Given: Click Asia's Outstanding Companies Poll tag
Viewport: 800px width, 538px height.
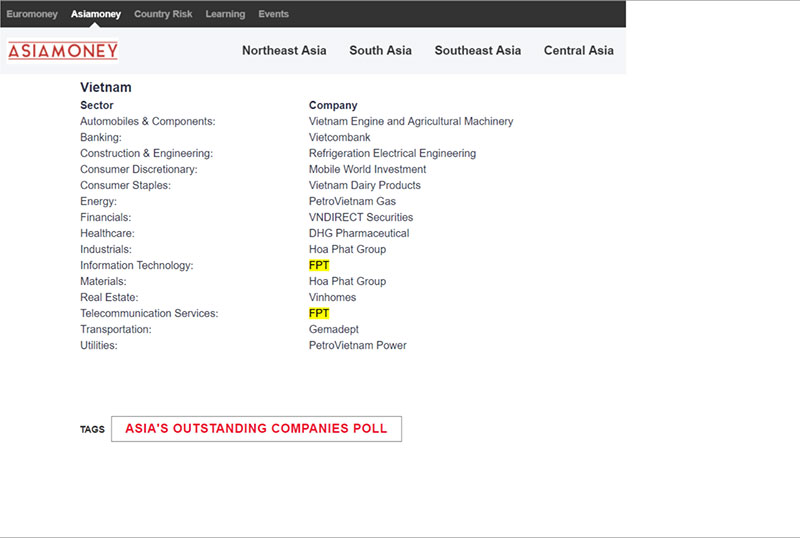Looking at the screenshot, I should point(256,428).
